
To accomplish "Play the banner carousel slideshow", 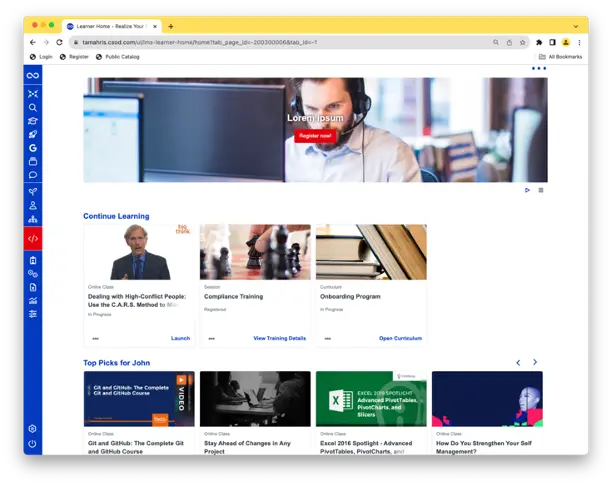I will (528, 190).
